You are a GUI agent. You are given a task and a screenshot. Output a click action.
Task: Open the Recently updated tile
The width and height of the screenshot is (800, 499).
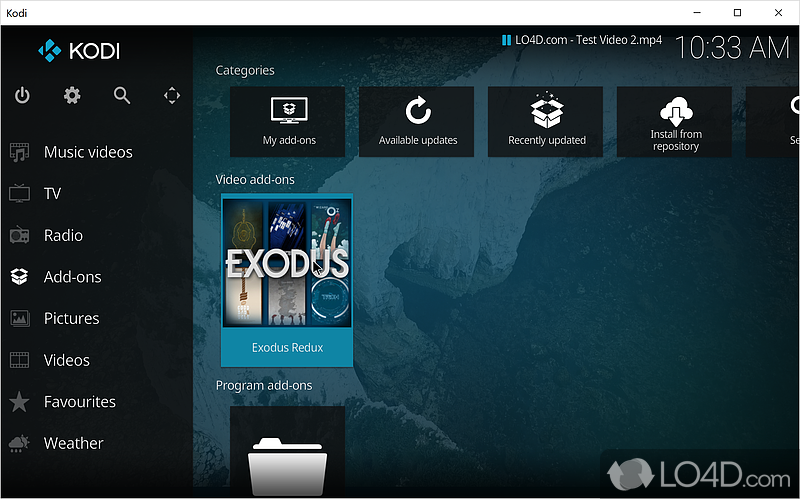coord(545,121)
